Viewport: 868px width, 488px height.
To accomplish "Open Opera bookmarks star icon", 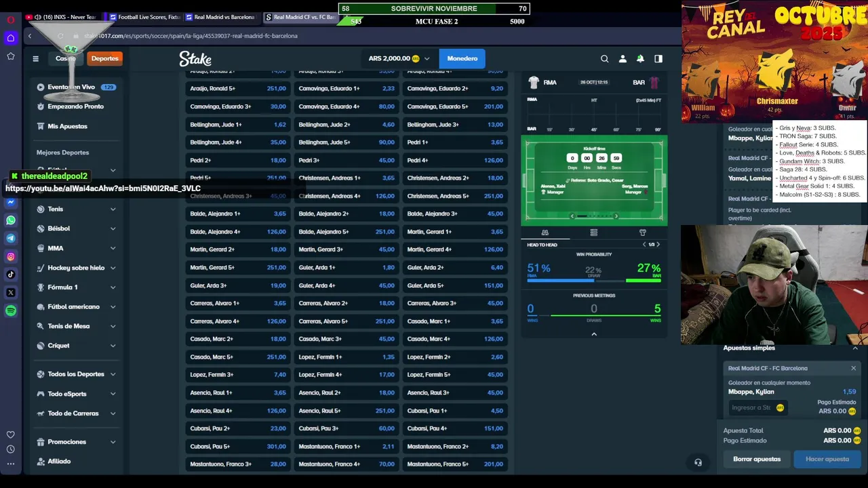I will (11, 56).
